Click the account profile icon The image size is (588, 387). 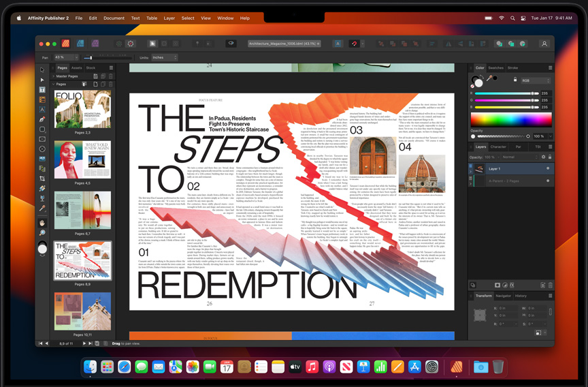[x=544, y=44]
